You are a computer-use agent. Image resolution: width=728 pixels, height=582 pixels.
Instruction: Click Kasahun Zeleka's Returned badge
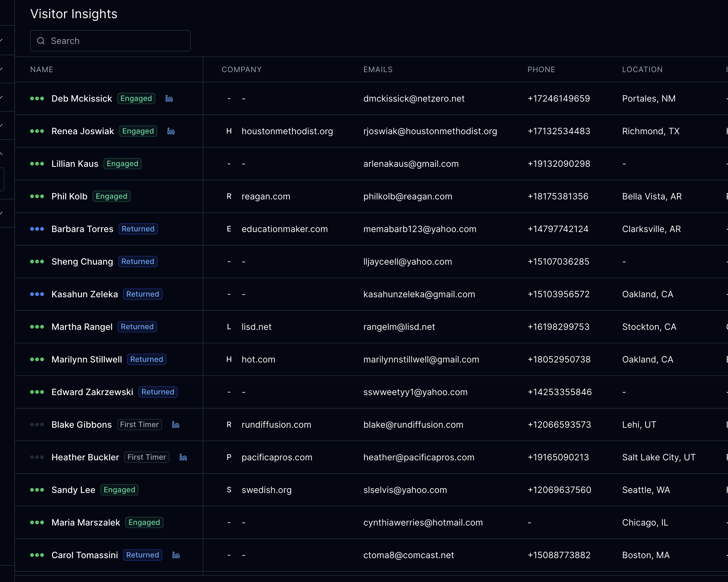[x=142, y=294]
